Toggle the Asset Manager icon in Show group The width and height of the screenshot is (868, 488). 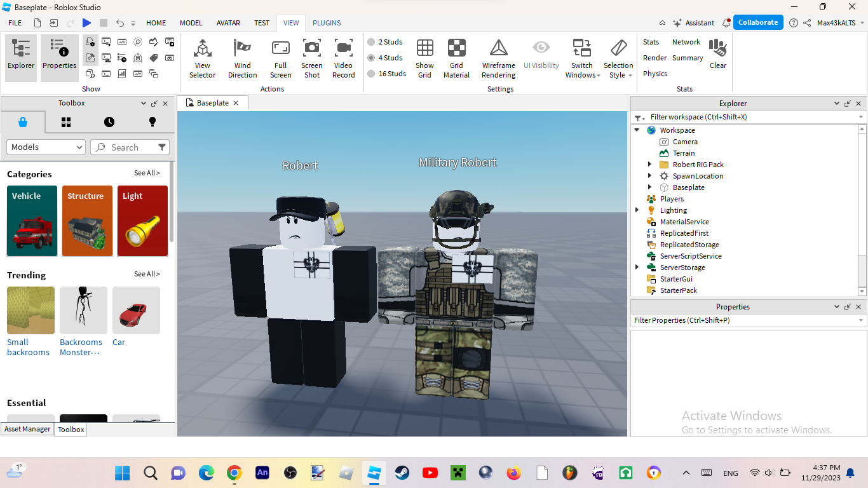click(x=90, y=42)
